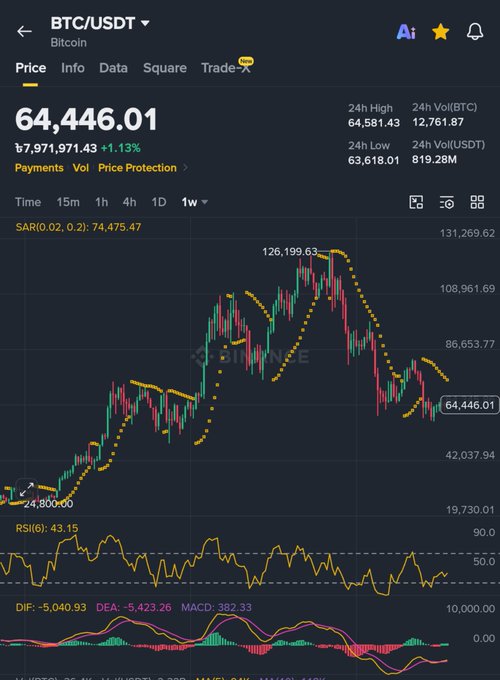The height and width of the screenshot is (680, 500).
Task: Tap the current price tag 64,446.01 on axis
Action: [x=470, y=405]
